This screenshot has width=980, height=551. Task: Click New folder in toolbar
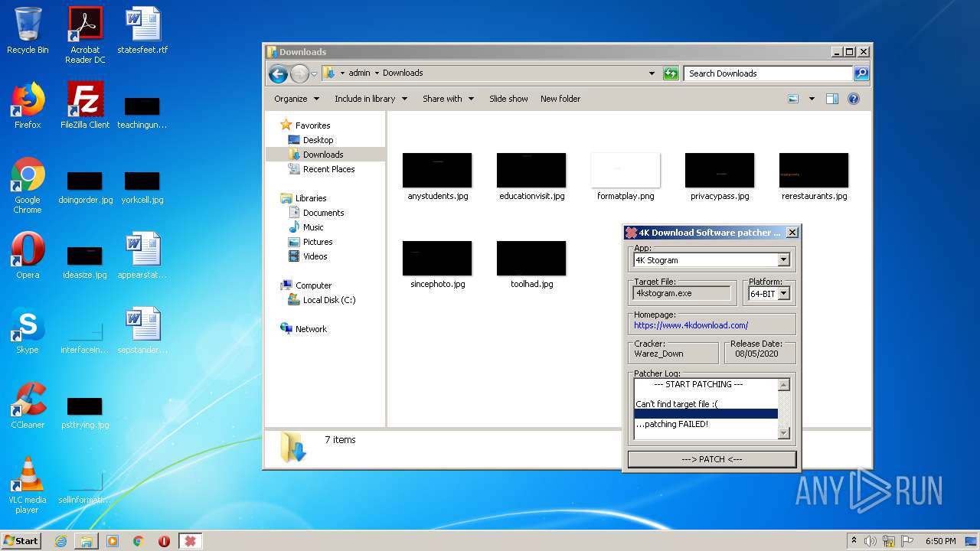[560, 99]
